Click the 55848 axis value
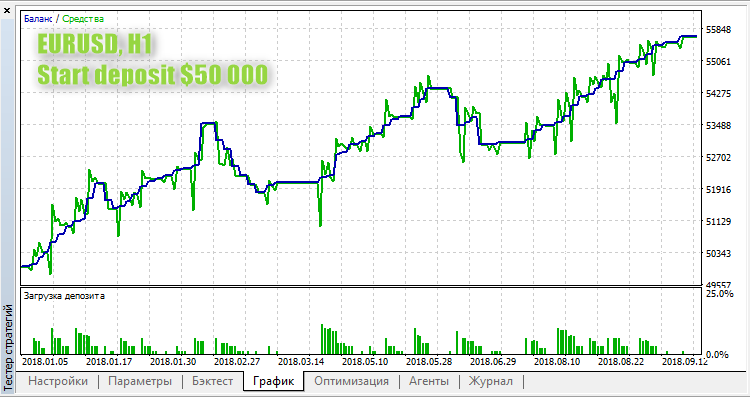The width and height of the screenshot is (750, 398). point(719,30)
